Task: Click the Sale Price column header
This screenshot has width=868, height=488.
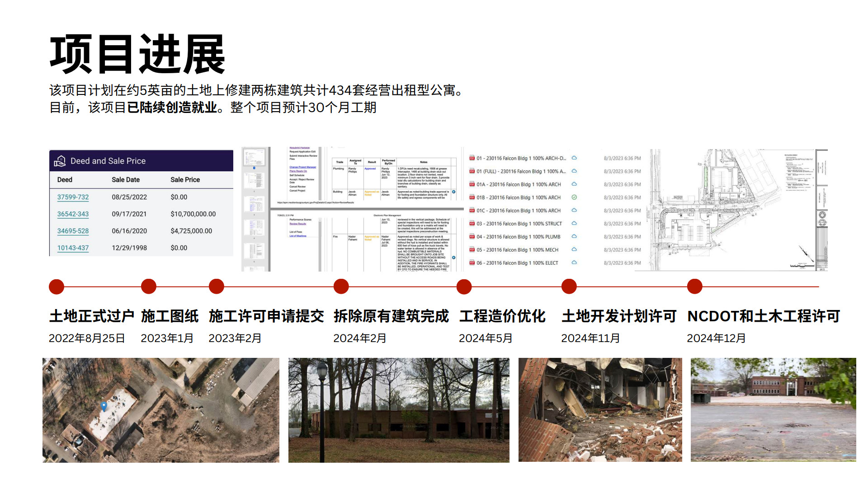Action: click(x=185, y=180)
